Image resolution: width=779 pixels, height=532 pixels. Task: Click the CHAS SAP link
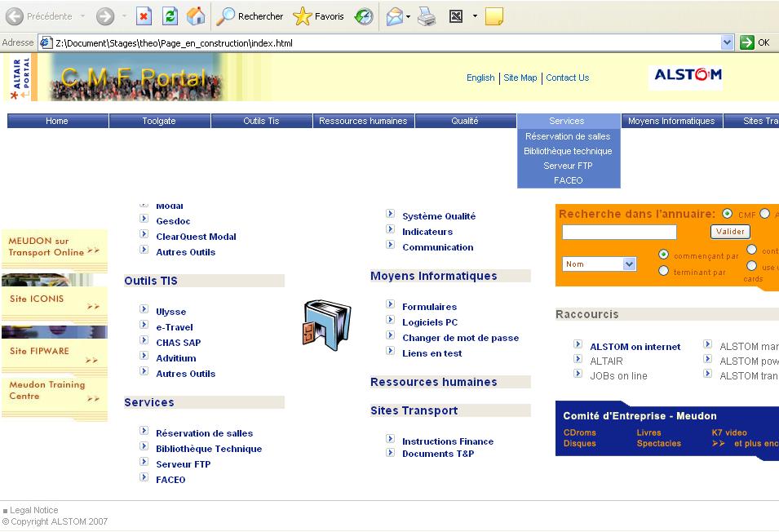(x=179, y=343)
